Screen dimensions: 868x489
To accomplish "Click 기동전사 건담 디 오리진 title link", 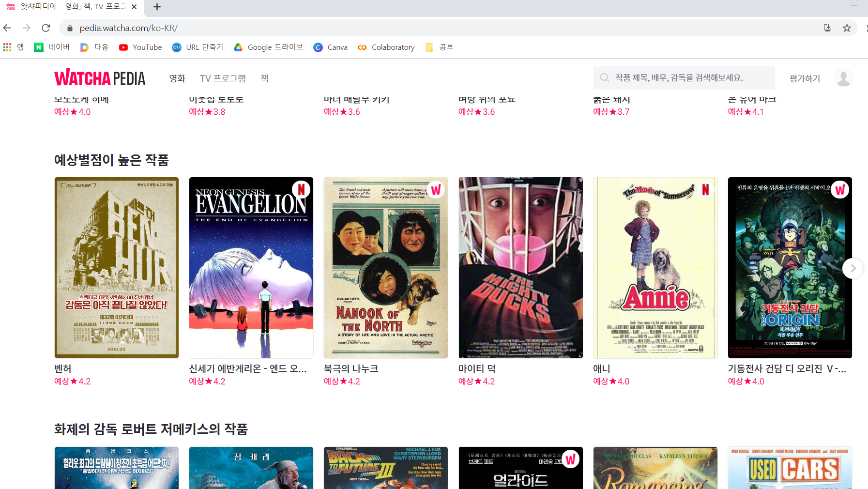I will [x=787, y=368].
